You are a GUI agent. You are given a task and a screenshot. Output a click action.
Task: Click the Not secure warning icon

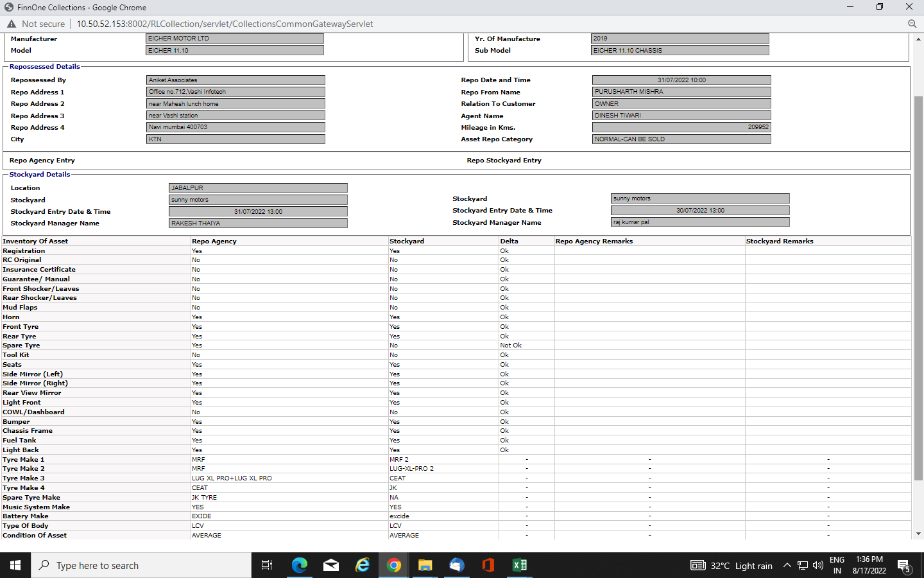click(12, 24)
